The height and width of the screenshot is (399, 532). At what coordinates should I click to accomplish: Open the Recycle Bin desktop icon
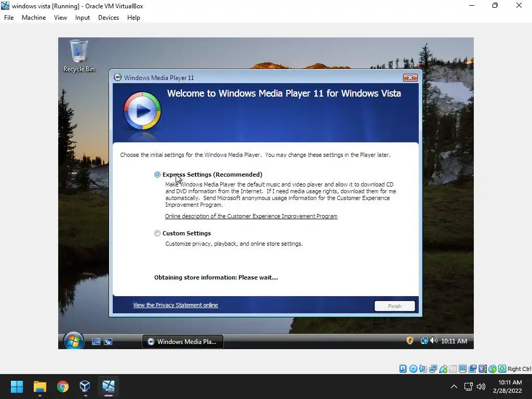pyautogui.click(x=79, y=56)
